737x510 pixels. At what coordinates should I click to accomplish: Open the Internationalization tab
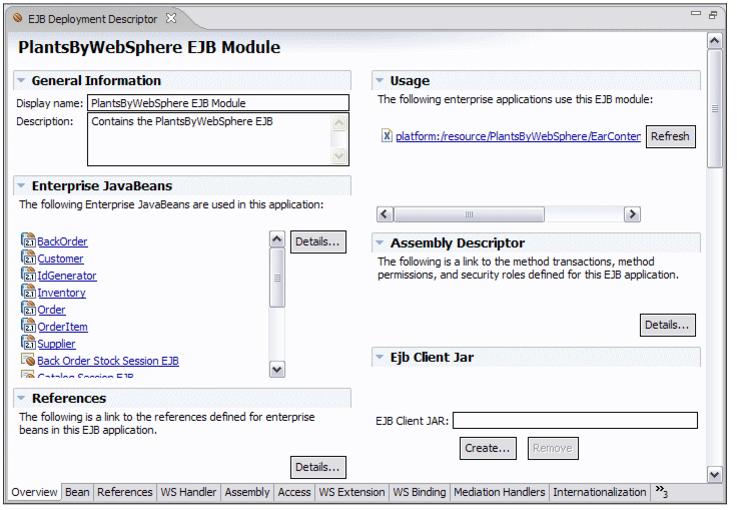599,492
